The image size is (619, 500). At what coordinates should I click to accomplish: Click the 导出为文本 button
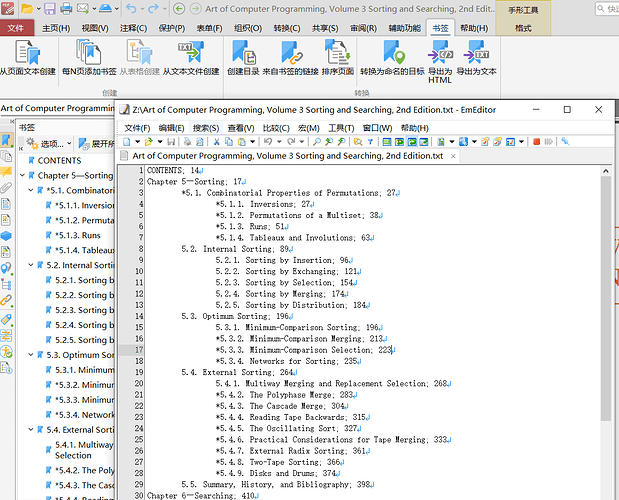[476, 58]
